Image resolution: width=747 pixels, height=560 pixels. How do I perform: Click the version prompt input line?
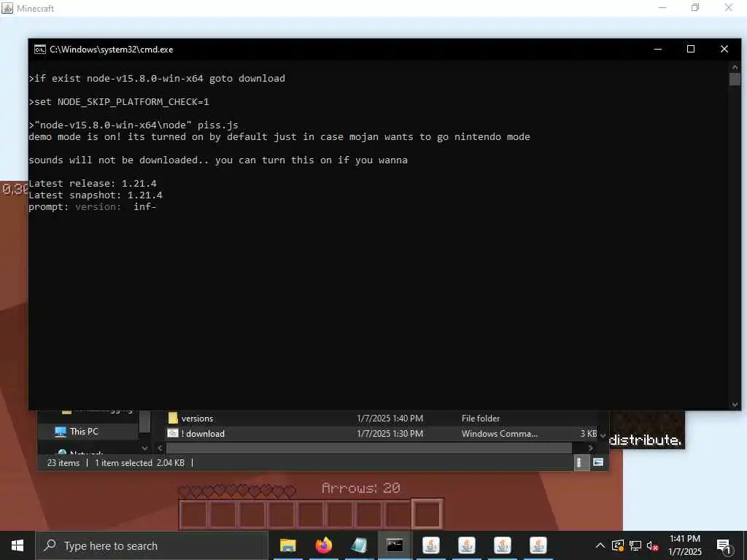click(x=93, y=206)
